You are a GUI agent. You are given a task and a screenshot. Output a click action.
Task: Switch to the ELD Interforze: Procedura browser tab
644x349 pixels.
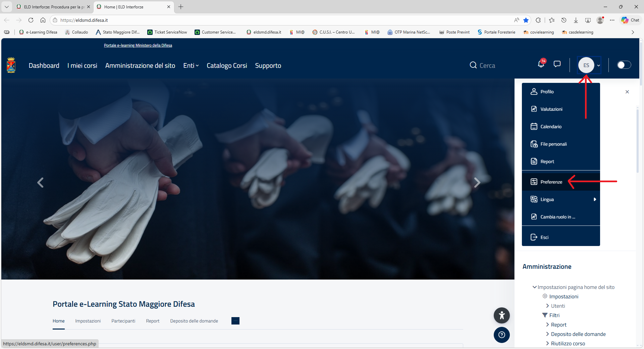pos(54,7)
